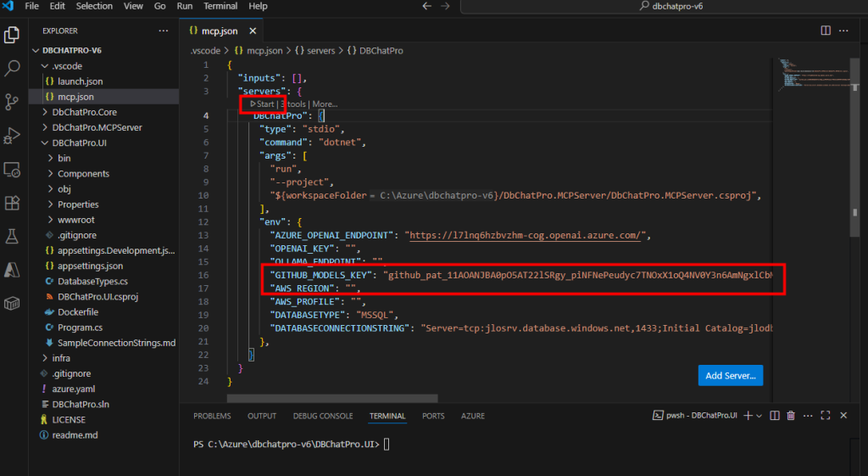Open the Testing flask icon view
This screenshot has width=868, height=476.
tap(12, 237)
